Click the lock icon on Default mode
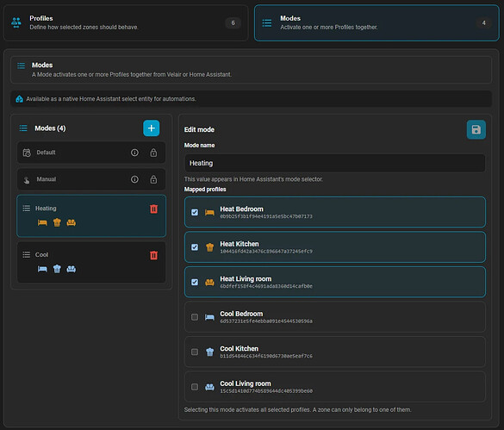The height and width of the screenshot is (430, 504). pyautogui.click(x=153, y=153)
